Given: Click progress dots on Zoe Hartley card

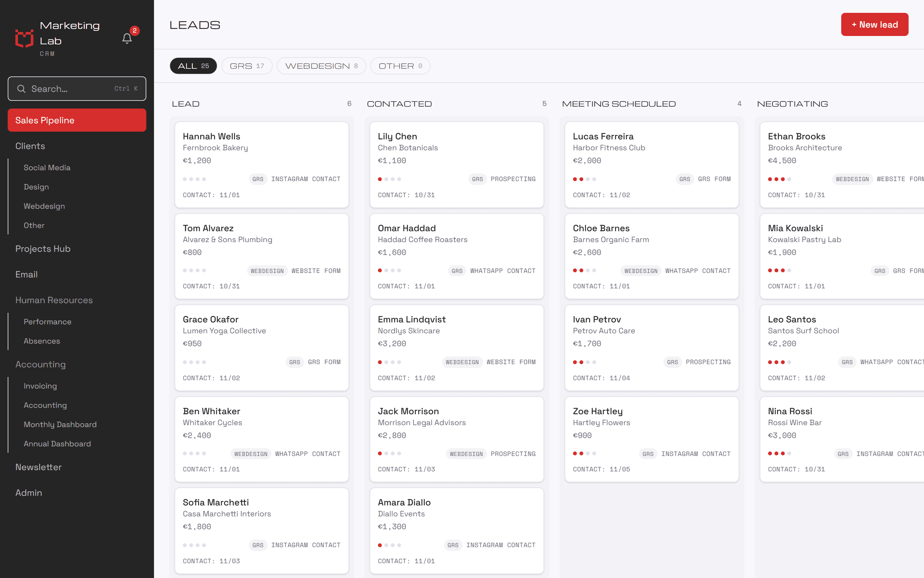Looking at the screenshot, I should (584, 453).
